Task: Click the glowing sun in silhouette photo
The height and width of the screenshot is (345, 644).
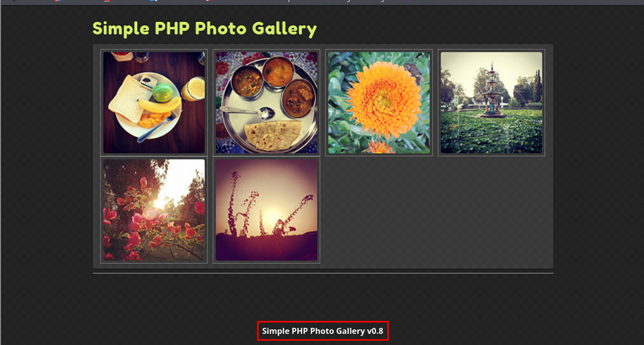Action: tap(272, 216)
